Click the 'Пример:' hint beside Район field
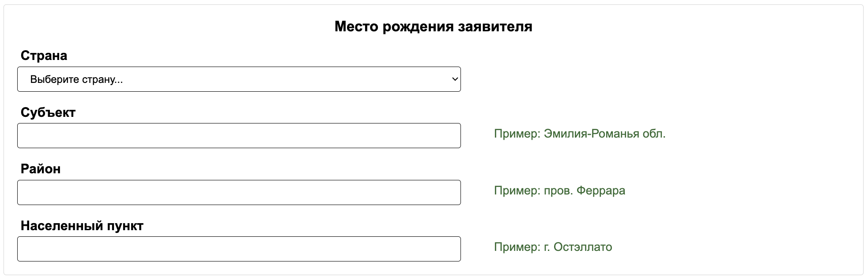This screenshot has width=868, height=280. [x=514, y=191]
